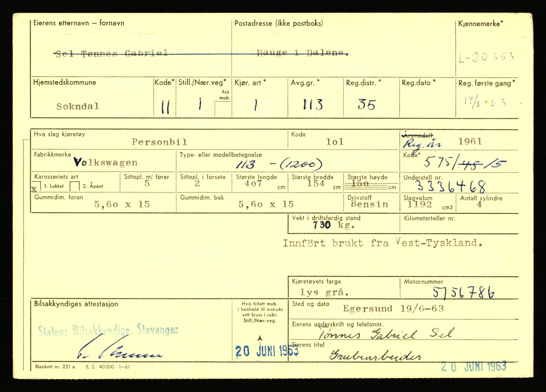The image size is (546, 392).
Task: Click the municipality value 'Sokndal'
Action: coord(78,106)
